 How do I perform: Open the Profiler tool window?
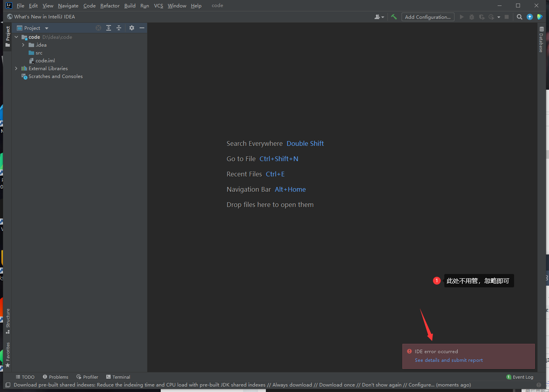(x=87, y=377)
